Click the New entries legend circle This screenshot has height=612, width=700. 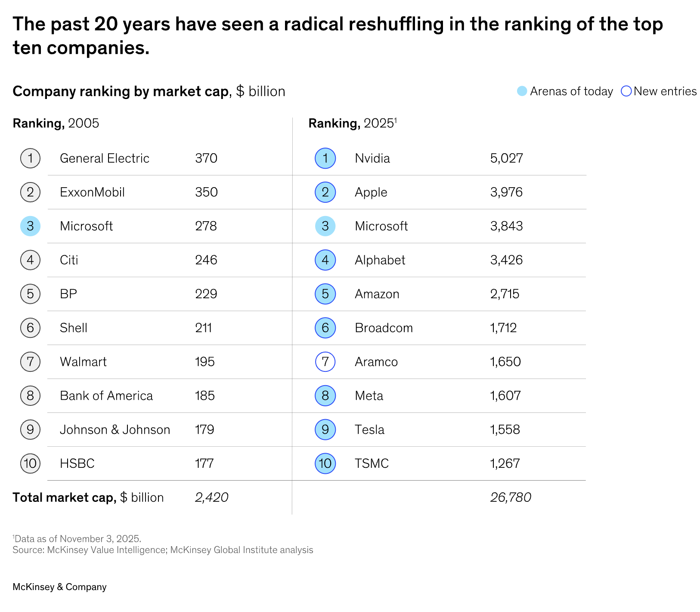pyautogui.click(x=626, y=91)
